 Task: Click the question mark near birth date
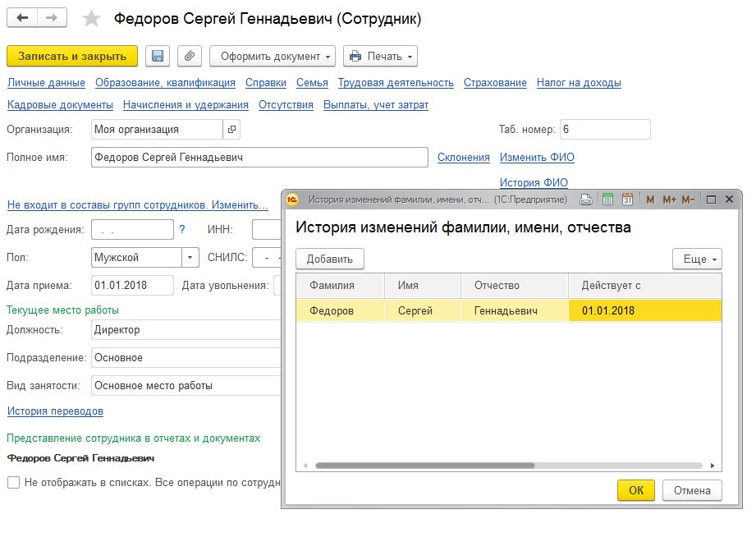(182, 230)
